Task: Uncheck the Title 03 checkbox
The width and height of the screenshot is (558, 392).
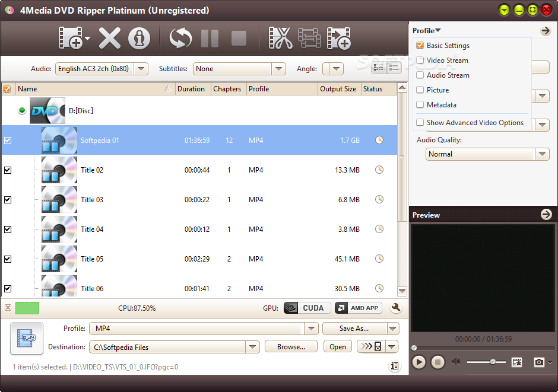Action: tap(8, 200)
